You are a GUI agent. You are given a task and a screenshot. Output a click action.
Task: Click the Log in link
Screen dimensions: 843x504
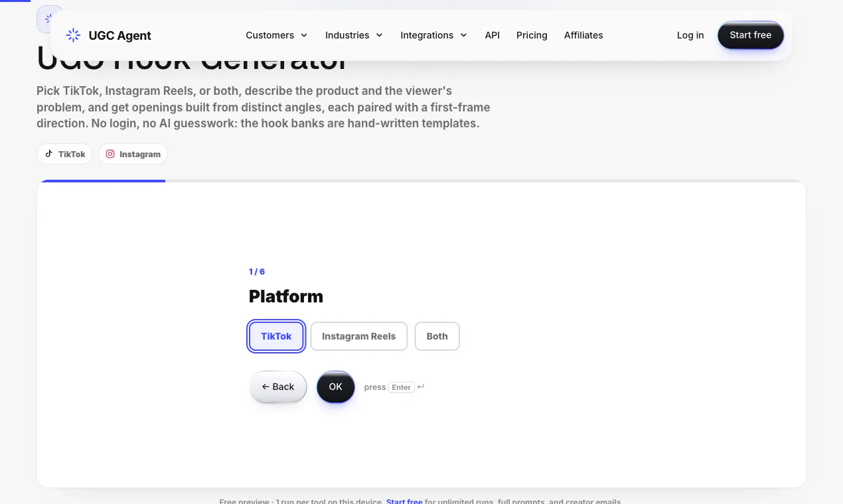tap(690, 35)
